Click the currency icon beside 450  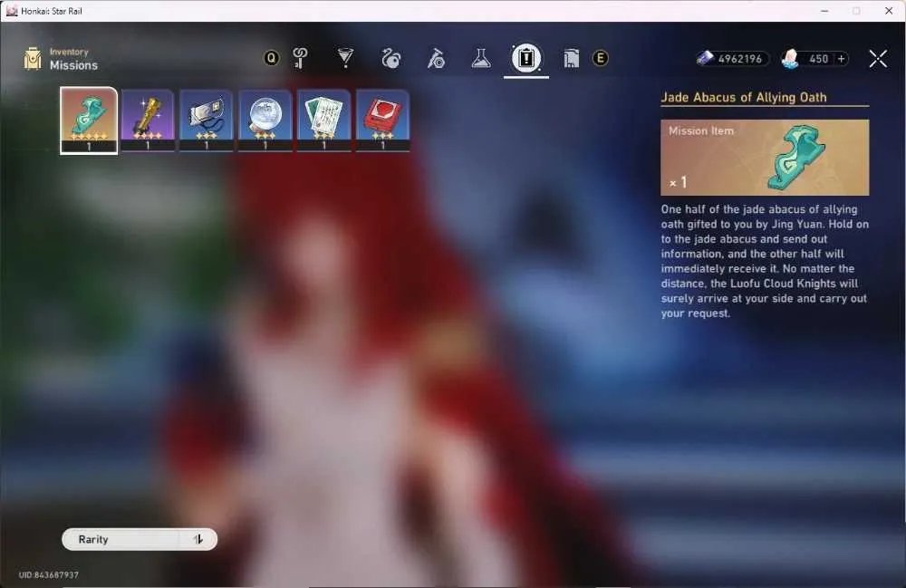pyautogui.click(x=790, y=58)
